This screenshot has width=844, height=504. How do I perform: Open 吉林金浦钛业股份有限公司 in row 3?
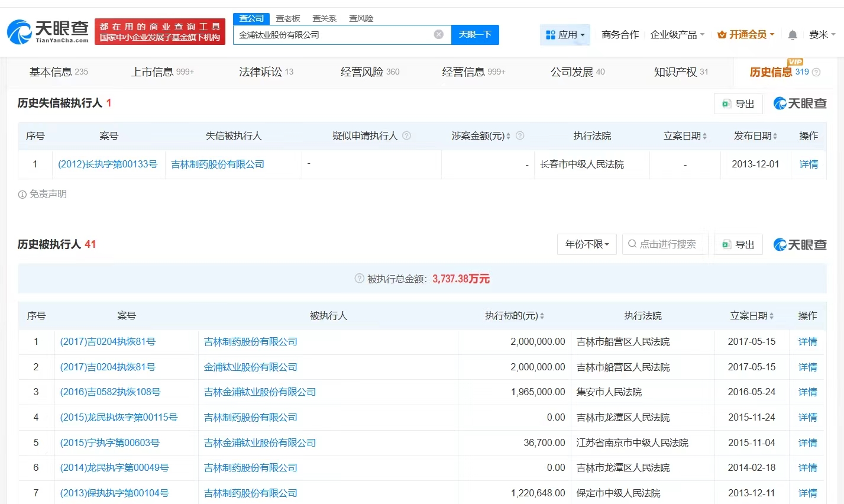260,392
